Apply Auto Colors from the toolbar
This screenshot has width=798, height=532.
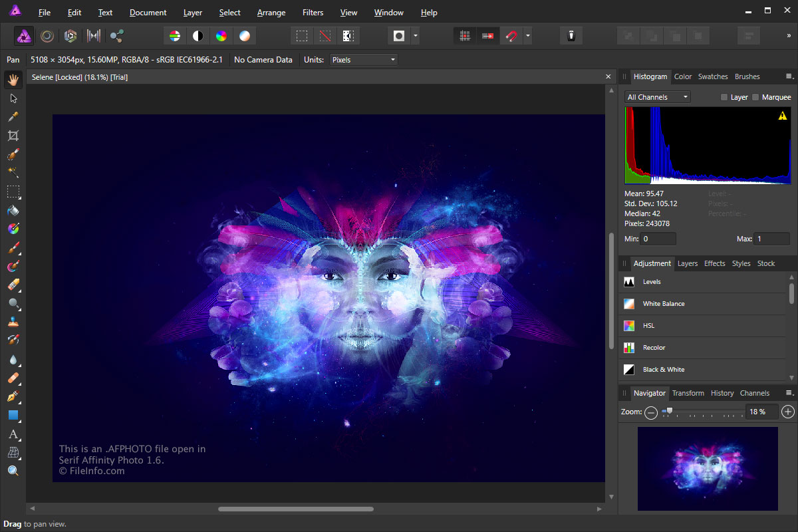pyautogui.click(x=221, y=36)
